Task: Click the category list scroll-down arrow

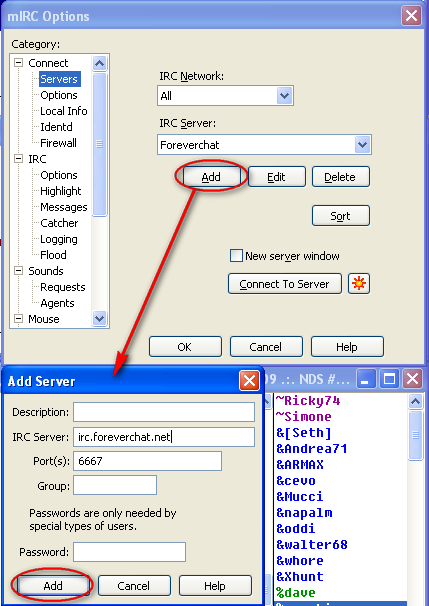Action: [x=99, y=318]
